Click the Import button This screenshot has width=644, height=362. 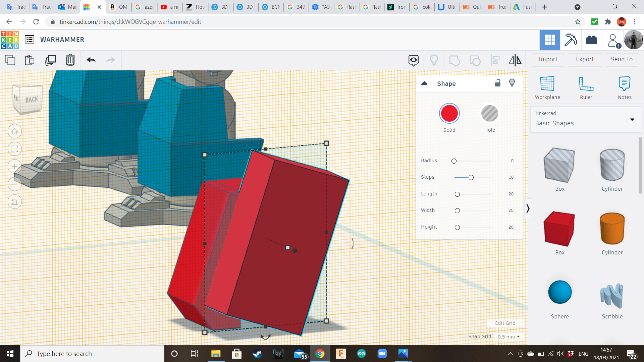click(548, 59)
